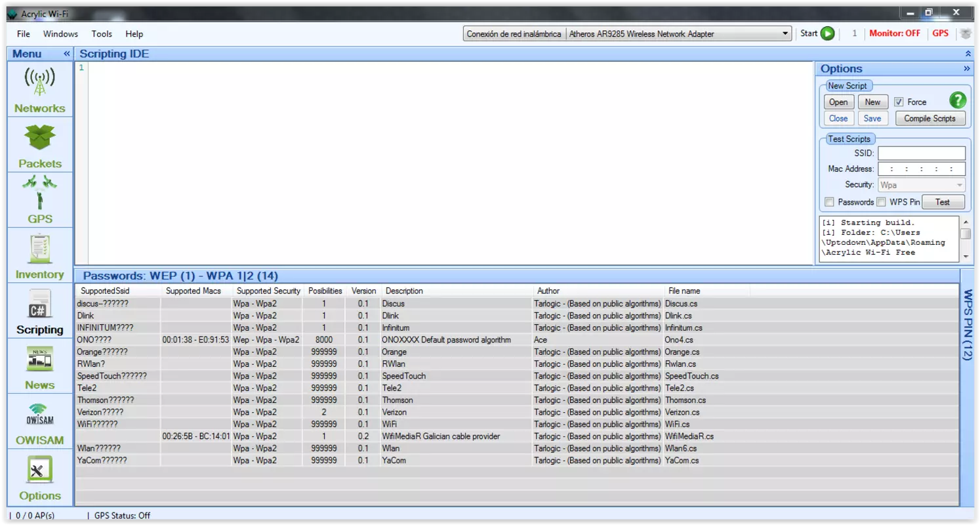The width and height of the screenshot is (980, 525).
Task: Collapse the Scripting IDE panel chevron
Action: pos(968,54)
